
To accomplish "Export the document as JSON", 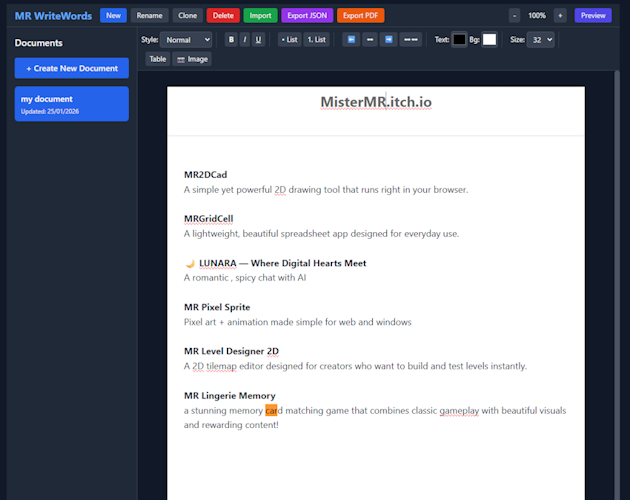I will point(307,16).
